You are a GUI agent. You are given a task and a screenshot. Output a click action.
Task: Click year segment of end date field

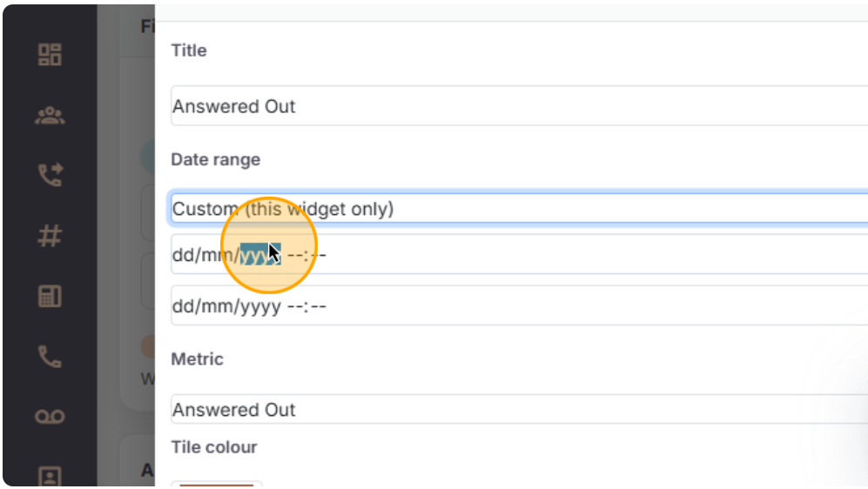click(260, 306)
